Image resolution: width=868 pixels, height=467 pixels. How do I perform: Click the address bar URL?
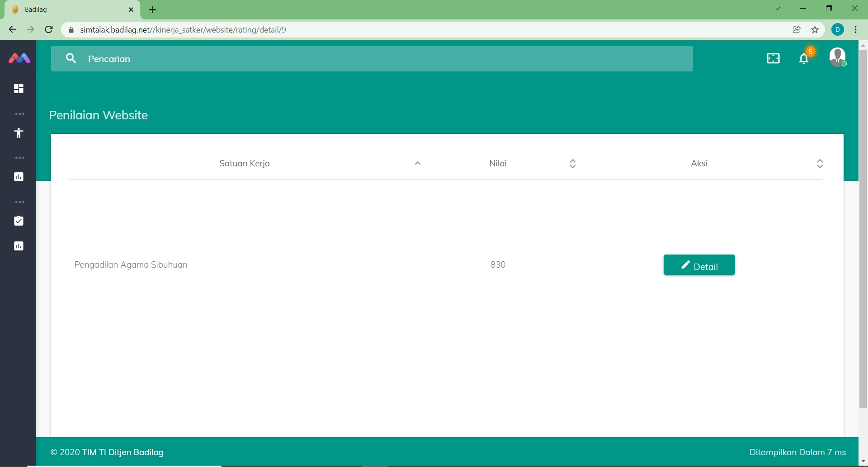(x=183, y=30)
